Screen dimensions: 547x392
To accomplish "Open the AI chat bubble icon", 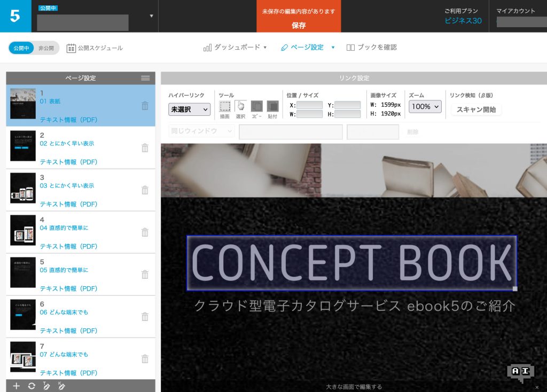I will click(x=520, y=372).
